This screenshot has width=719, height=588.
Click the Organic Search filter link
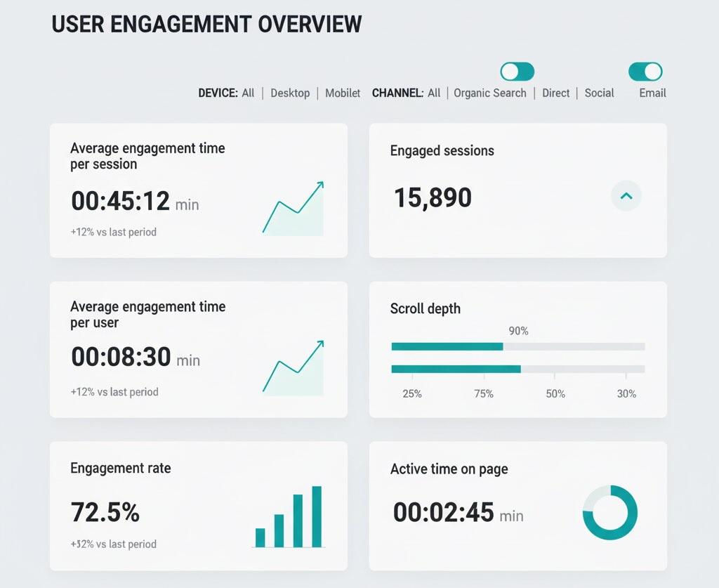(x=490, y=93)
